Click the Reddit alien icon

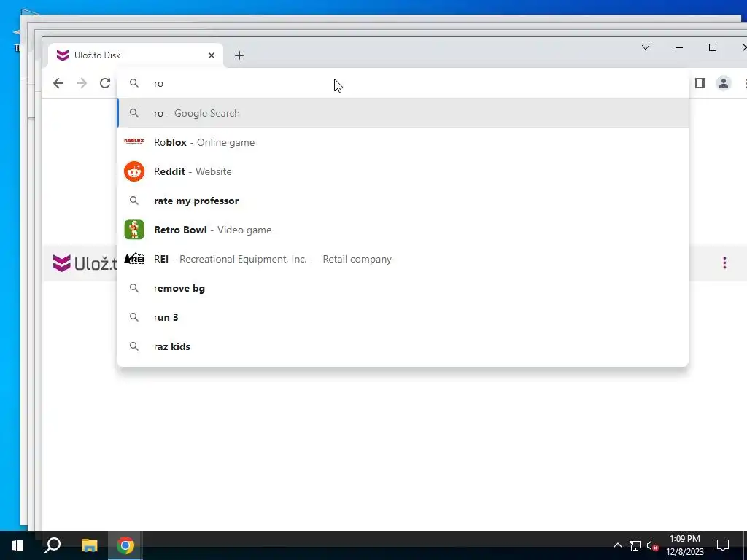coord(134,171)
